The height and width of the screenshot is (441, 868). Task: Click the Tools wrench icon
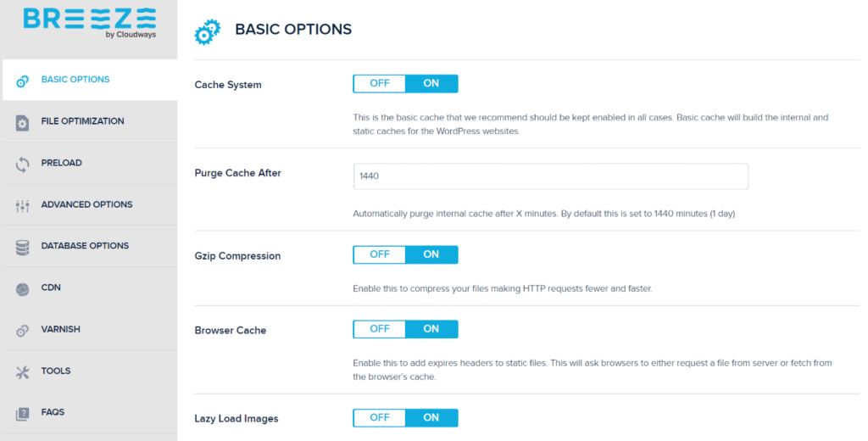[x=23, y=371]
